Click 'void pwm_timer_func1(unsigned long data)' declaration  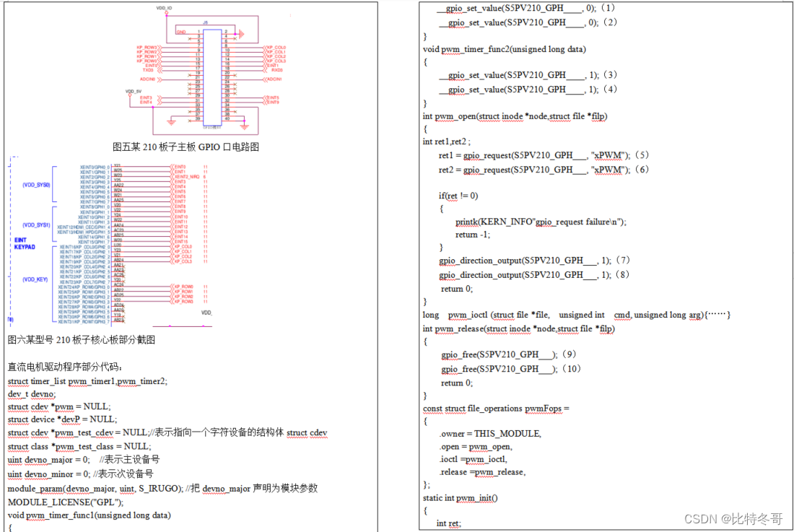tap(89, 515)
